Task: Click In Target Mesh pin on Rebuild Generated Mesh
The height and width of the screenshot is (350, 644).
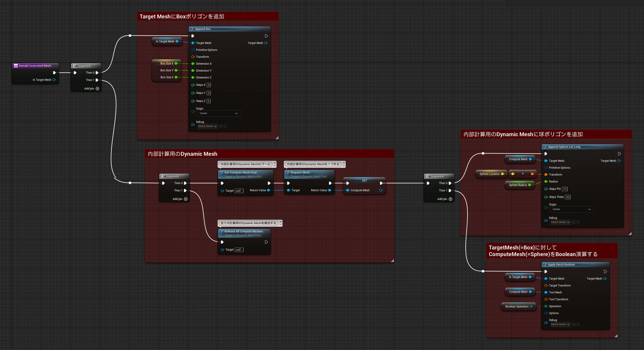Action: pyautogui.click(x=54, y=80)
